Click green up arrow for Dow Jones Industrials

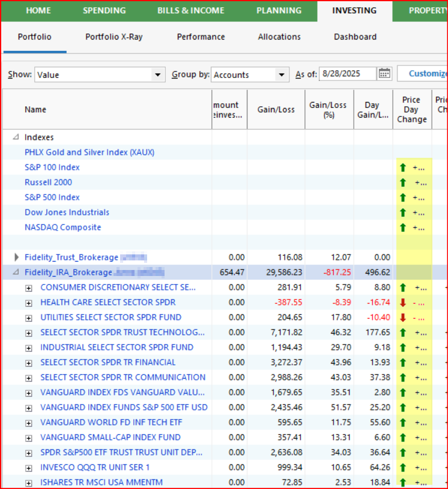tap(403, 212)
